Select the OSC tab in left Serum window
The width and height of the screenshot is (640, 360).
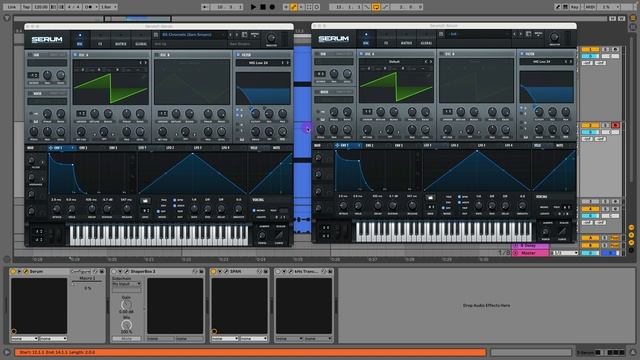80,40
